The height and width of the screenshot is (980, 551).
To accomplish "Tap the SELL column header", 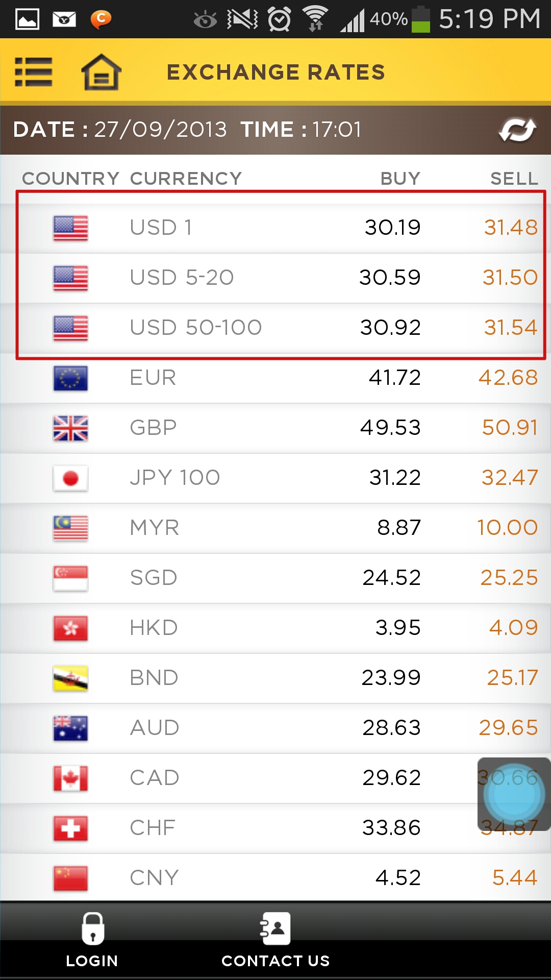I will click(514, 179).
